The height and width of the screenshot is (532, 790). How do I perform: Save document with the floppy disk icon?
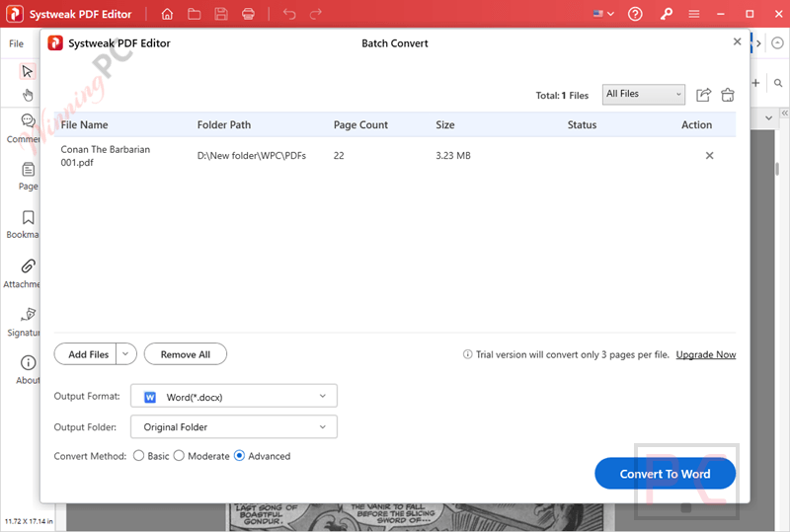pos(221,14)
